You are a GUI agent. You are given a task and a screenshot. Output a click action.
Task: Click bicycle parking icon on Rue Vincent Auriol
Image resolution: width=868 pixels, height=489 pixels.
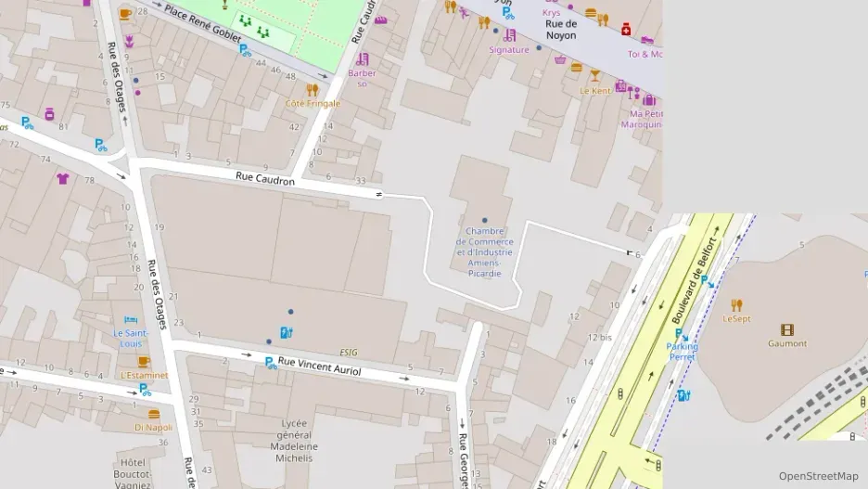pos(271,364)
